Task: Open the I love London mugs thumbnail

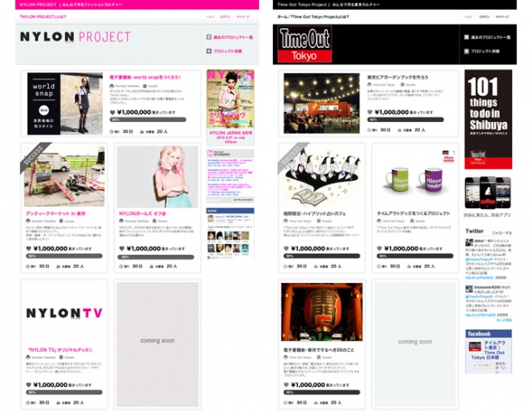Action: tap(415, 177)
